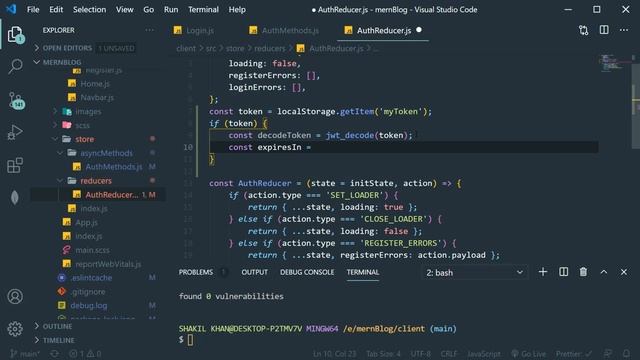Switch to the Login.js editor tab
Viewport: 640px width, 360px height.
[200, 30]
